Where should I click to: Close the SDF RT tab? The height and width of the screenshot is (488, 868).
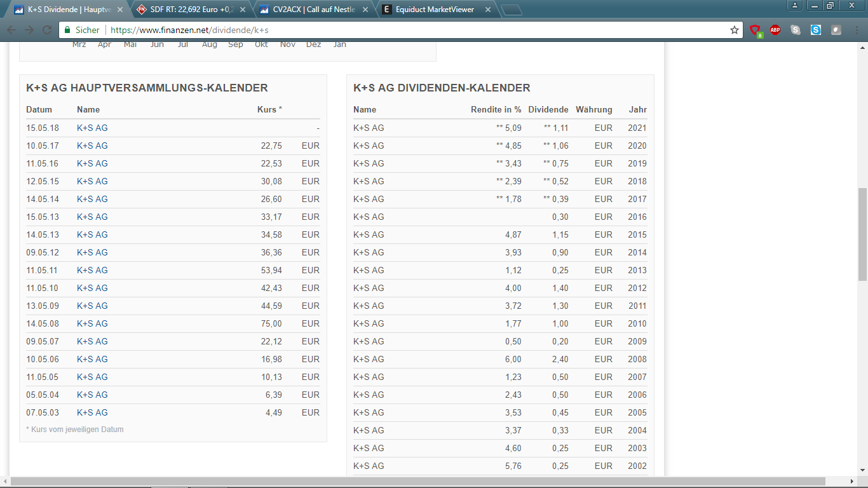point(243,10)
